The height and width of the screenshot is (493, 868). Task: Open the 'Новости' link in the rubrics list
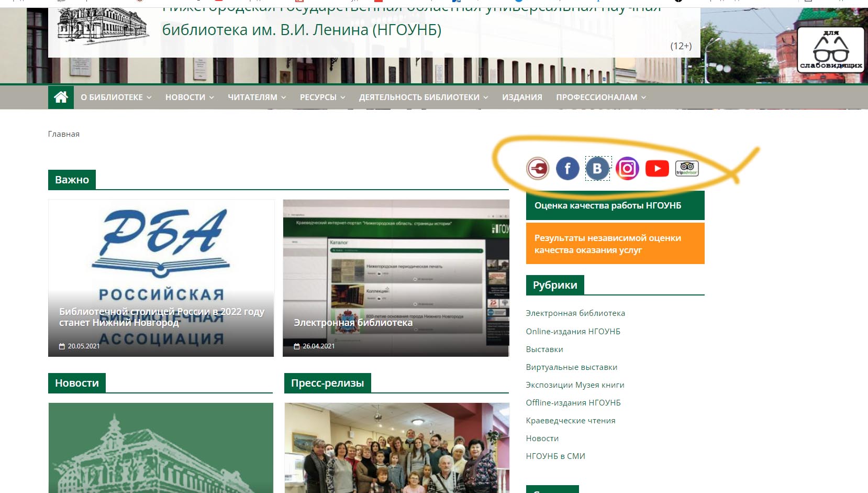(542, 439)
